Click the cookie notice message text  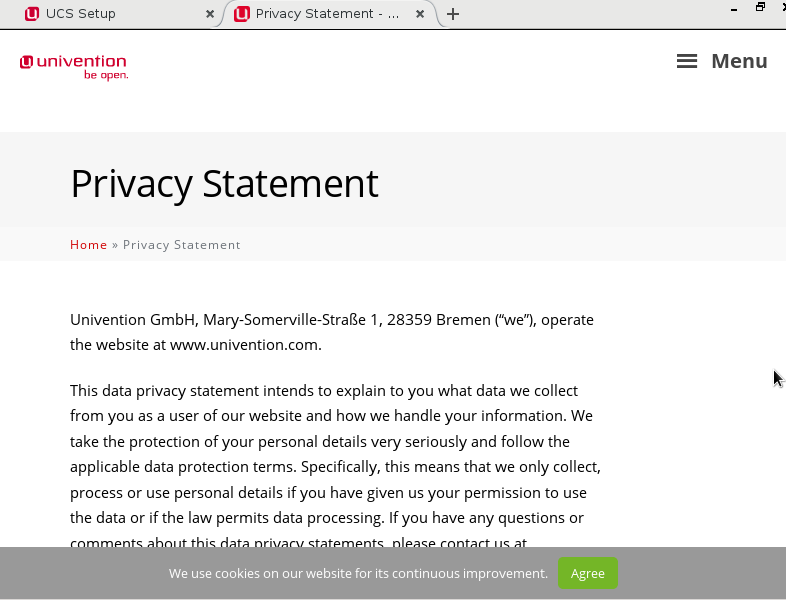click(x=358, y=574)
